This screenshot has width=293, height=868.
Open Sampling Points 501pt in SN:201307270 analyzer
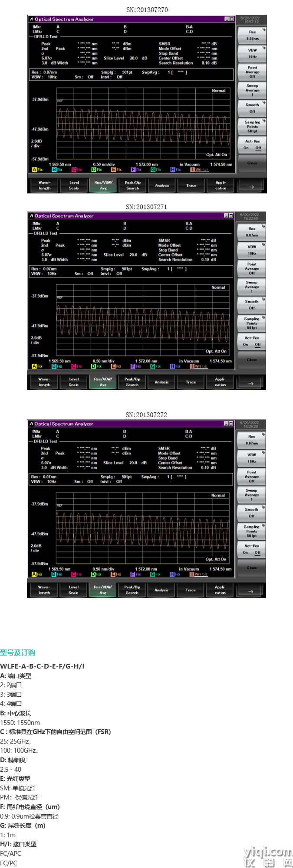pos(252,127)
